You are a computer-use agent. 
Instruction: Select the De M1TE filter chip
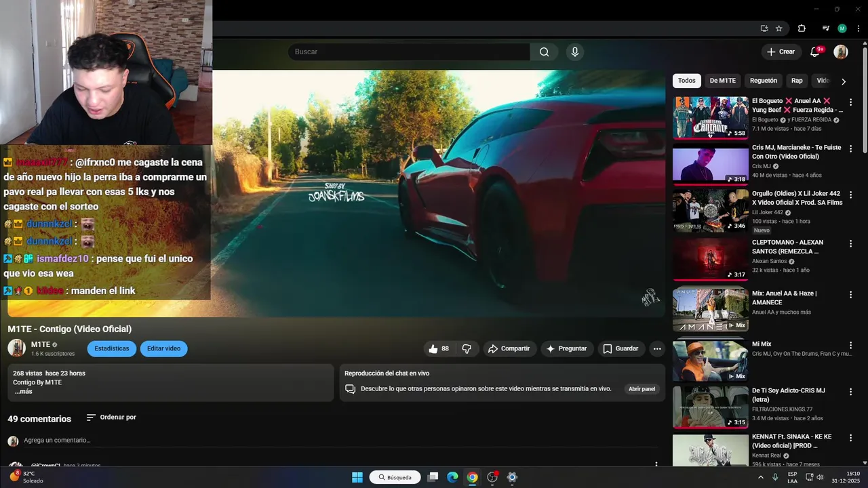[x=723, y=81]
